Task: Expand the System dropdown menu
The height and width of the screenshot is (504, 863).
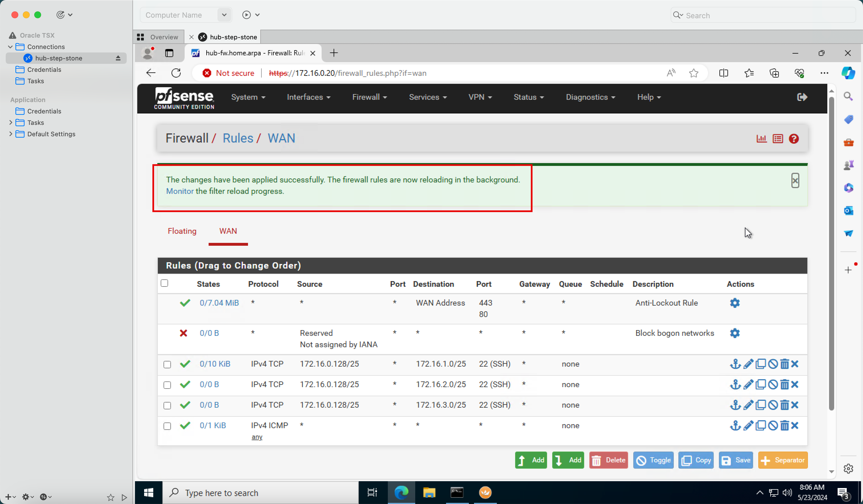Action: (x=247, y=97)
